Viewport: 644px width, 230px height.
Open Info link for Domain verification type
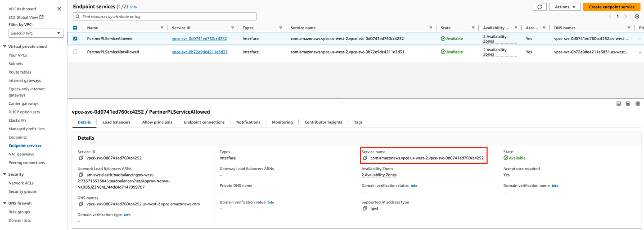(127, 215)
